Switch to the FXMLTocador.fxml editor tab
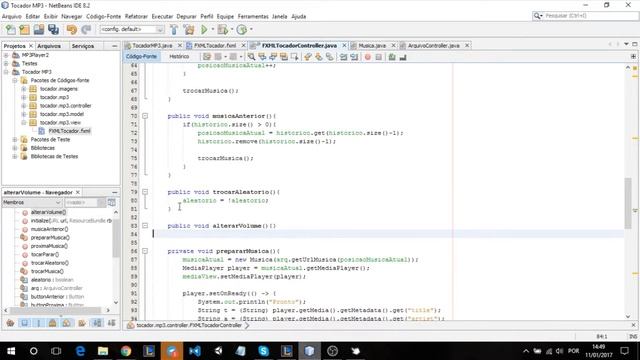This screenshot has height=360, width=640. 215,46
